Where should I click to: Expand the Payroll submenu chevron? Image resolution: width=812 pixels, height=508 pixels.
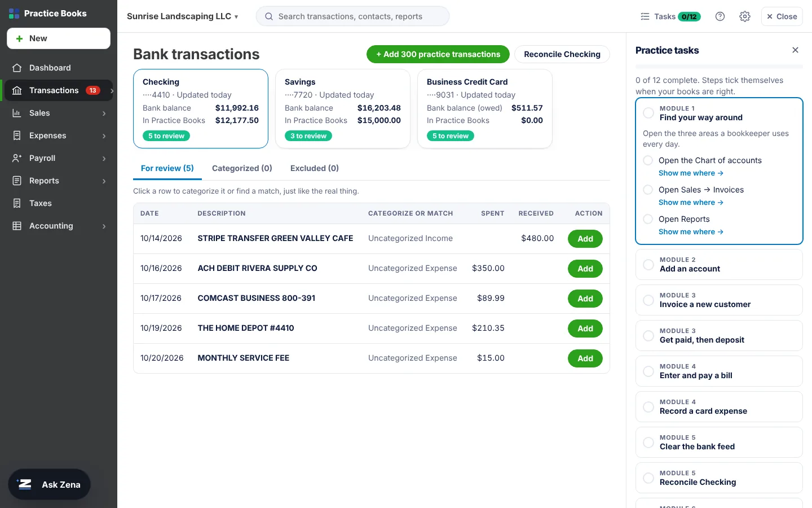pyautogui.click(x=104, y=159)
